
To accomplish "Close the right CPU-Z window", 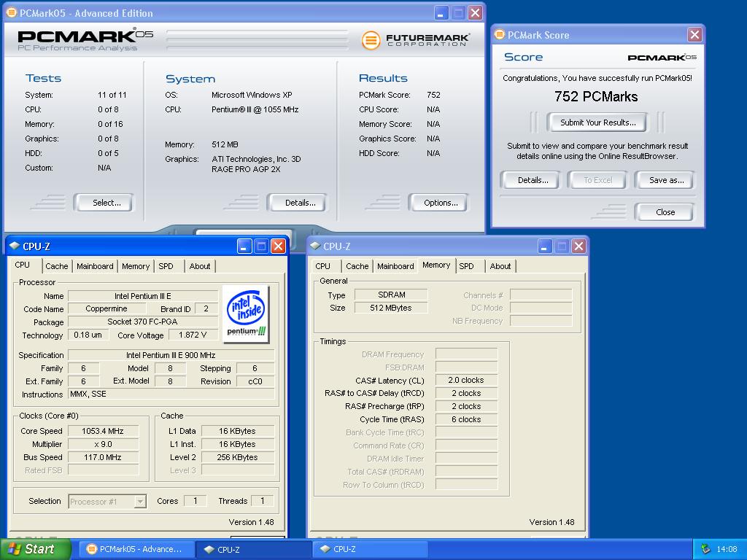I will (x=578, y=246).
